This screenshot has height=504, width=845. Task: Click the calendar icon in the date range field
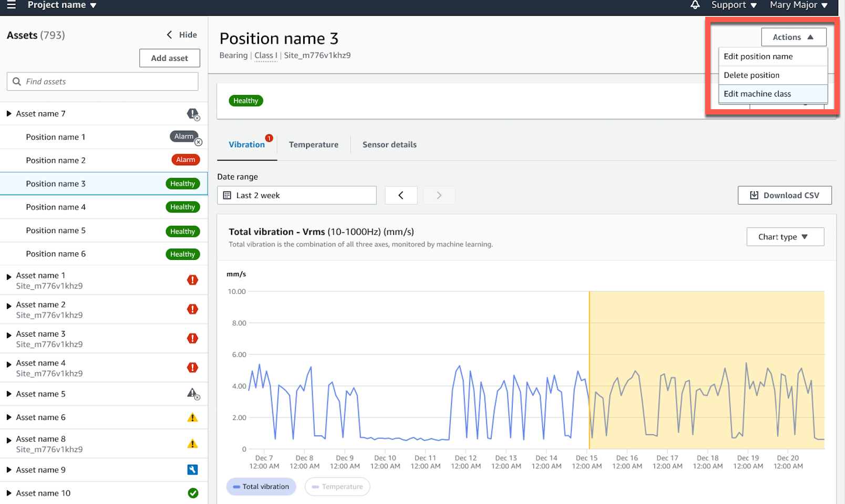coord(227,195)
